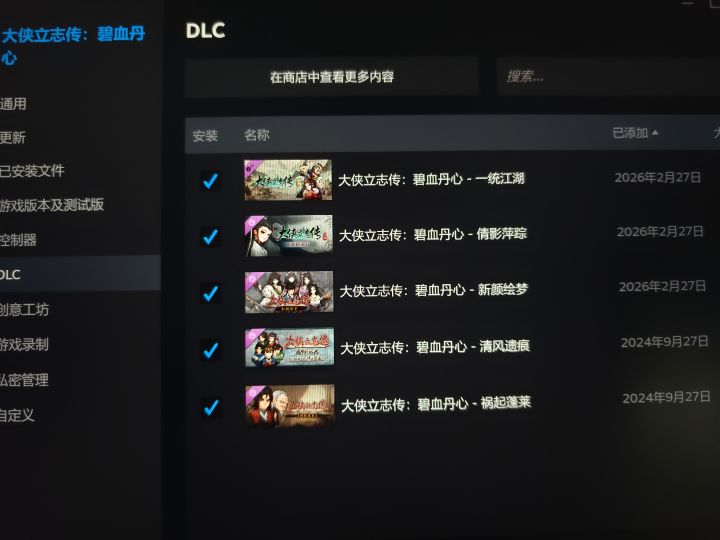Open the 创意工坊 sidebar section
The height and width of the screenshot is (540, 720).
pyautogui.click(x=24, y=309)
